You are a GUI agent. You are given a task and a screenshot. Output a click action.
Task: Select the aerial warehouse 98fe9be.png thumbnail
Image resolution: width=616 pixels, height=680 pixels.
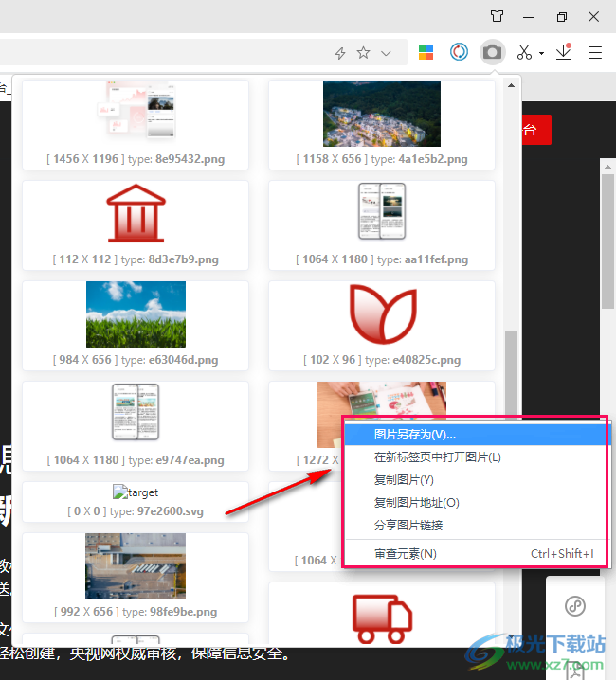pyautogui.click(x=136, y=566)
